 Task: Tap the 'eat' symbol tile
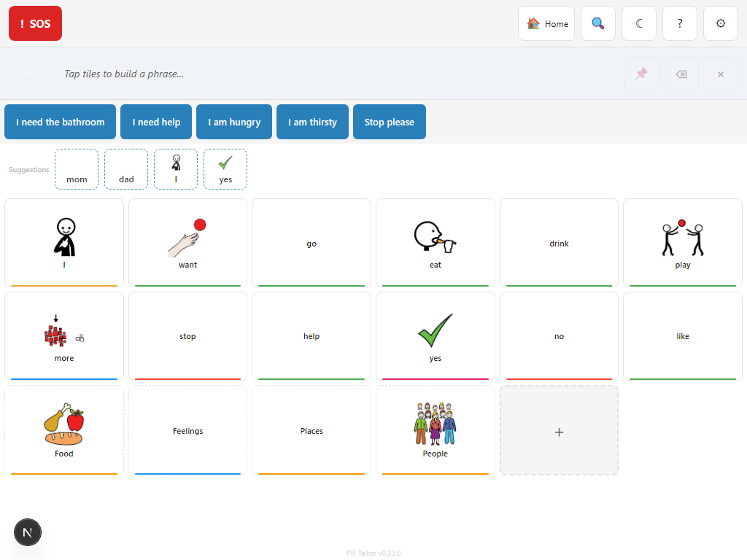point(436,243)
